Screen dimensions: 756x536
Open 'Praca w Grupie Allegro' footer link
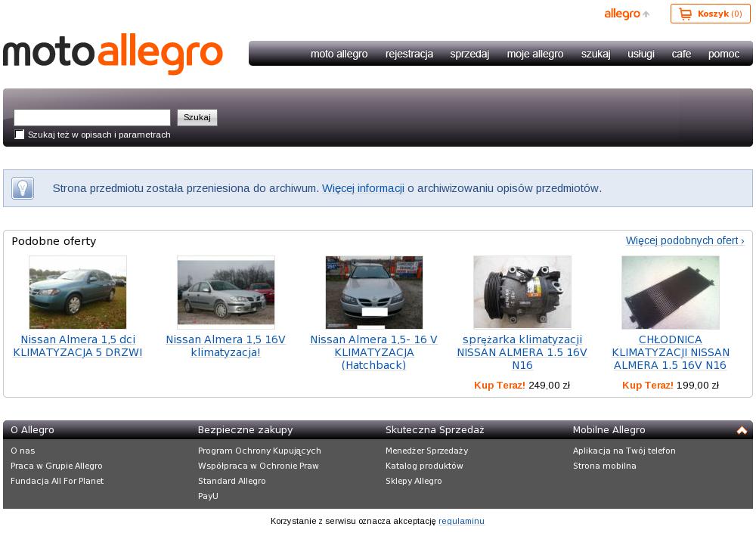[x=57, y=466]
